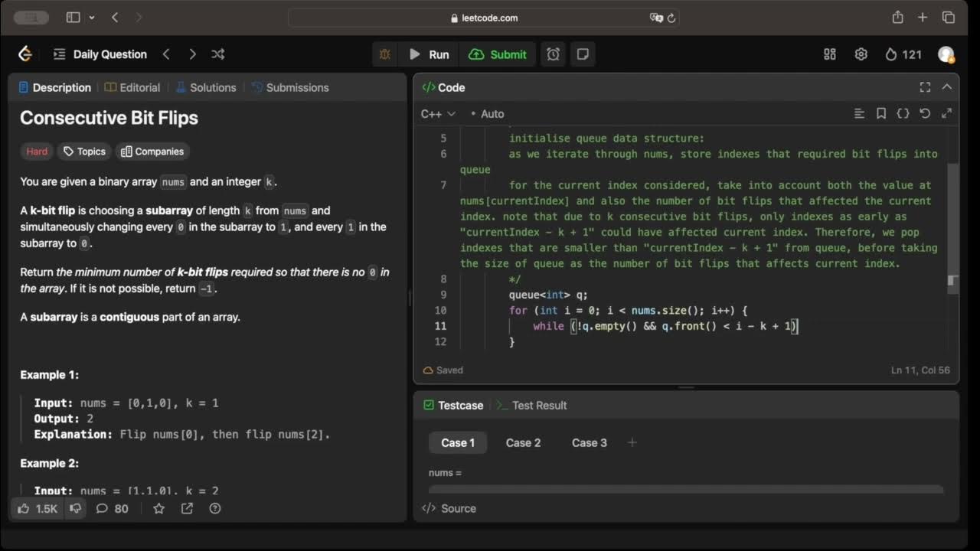Viewport: 980px width, 551px height.
Task: Click the debug bug icon
Action: point(385,54)
